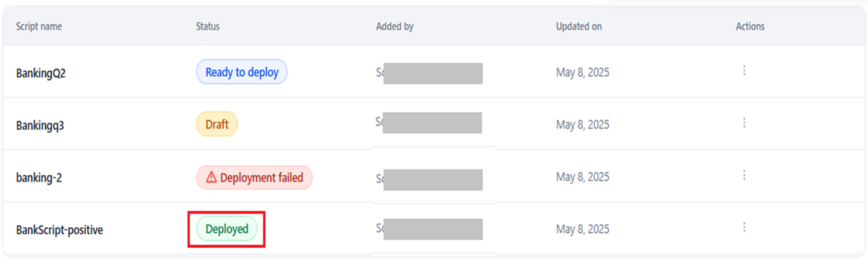
Task: Click the Deployment failed status badge
Action: [x=255, y=178]
